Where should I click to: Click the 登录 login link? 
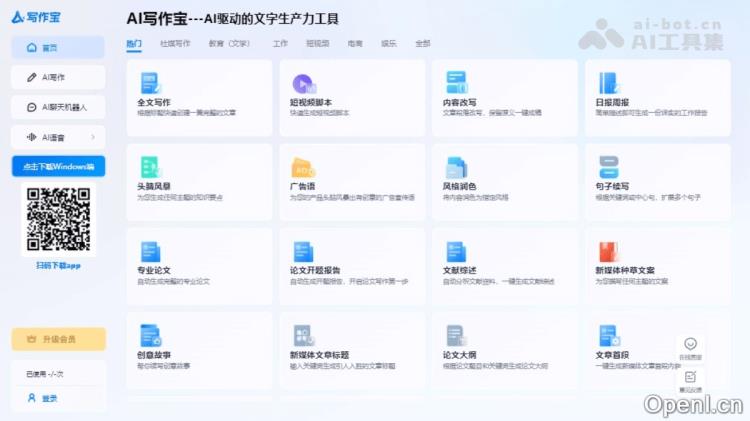pos(49,398)
